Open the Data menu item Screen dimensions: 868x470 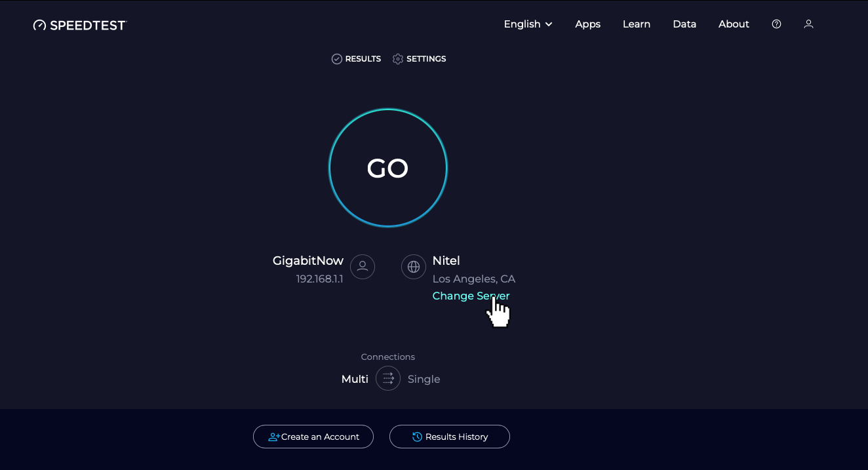[x=684, y=24]
